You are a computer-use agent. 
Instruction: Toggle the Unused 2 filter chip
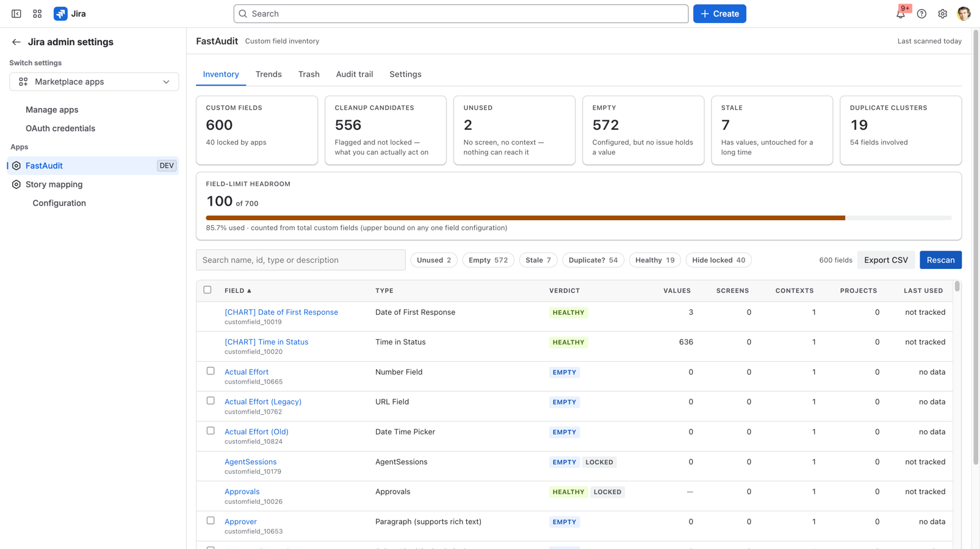[434, 260]
